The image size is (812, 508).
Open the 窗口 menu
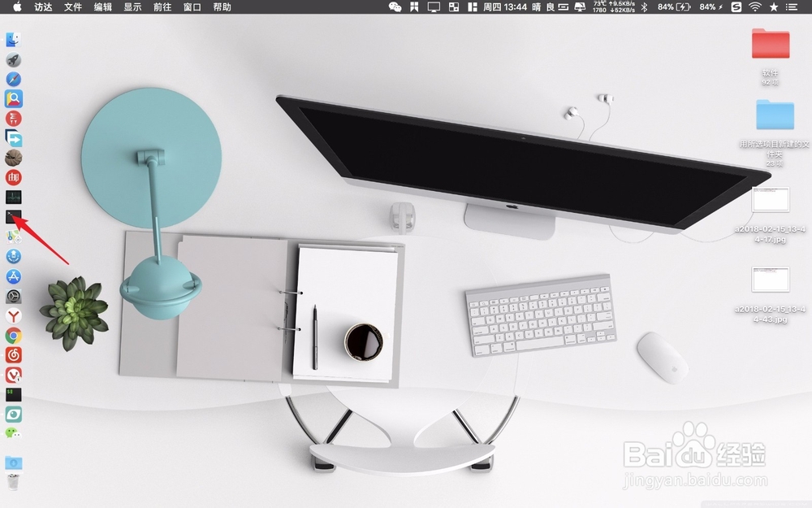[x=192, y=7]
